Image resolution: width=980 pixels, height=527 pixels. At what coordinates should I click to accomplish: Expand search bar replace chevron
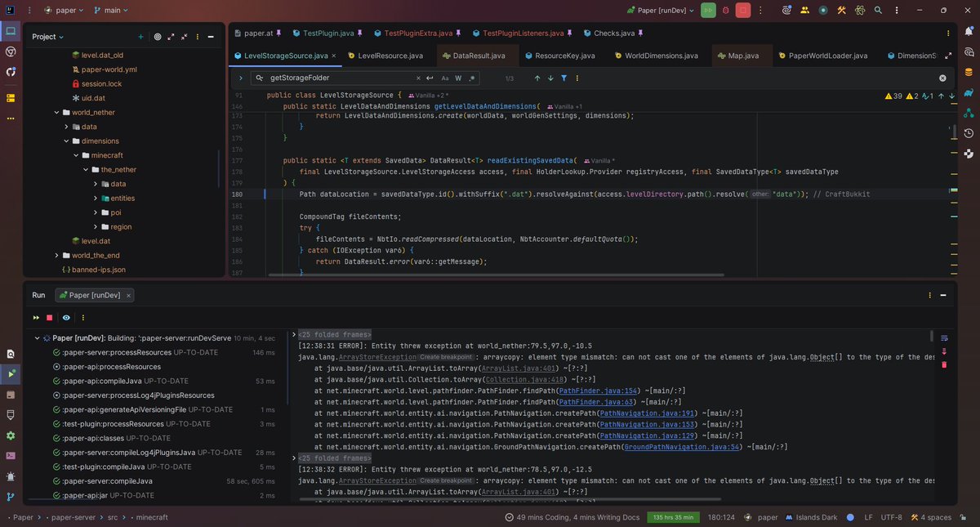(x=241, y=78)
